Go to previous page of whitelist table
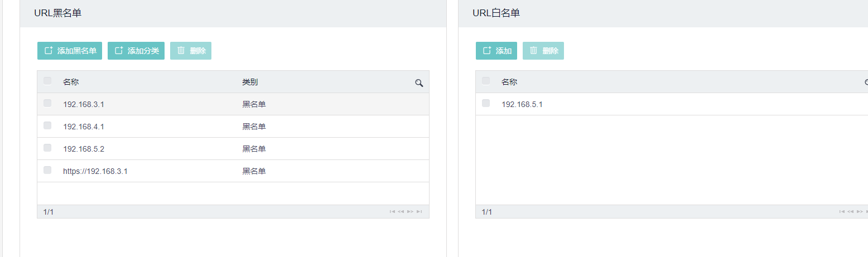Screen dimensions: 868x257 [x=850, y=212]
